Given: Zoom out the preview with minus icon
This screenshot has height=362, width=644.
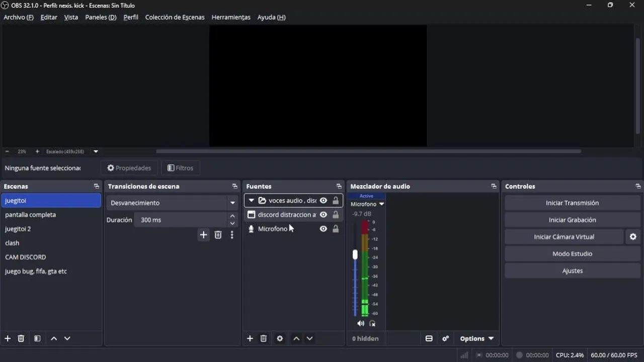Looking at the screenshot, I should point(7,151).
